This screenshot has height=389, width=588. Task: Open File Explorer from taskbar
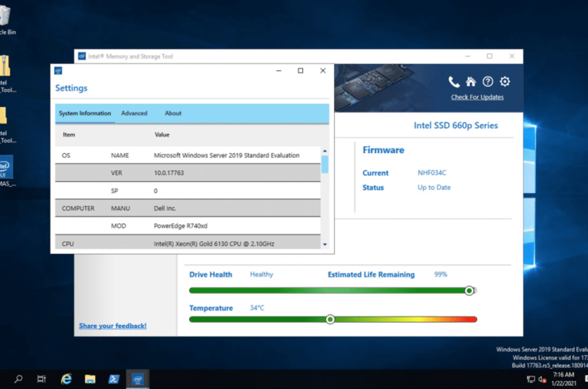(x=90, y=379)
